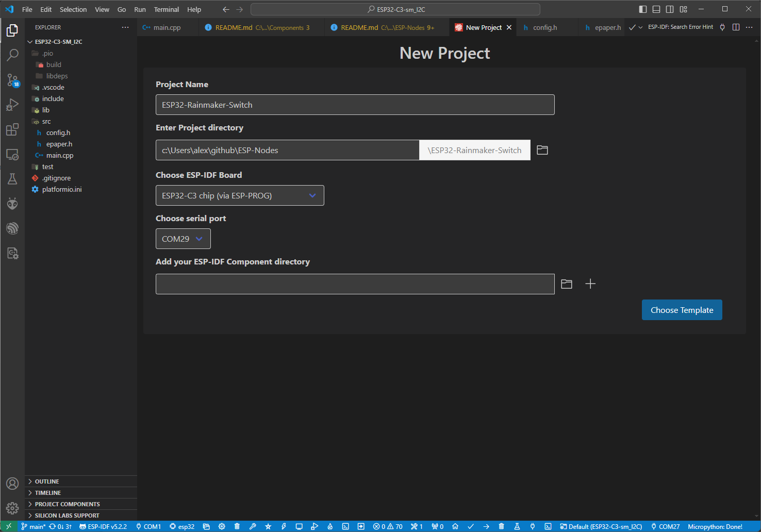Run ESP-IDF full clean trash beside SDK gear
Image resolution: width=761 pixels, height=532 pixels.
click(237, 526)
